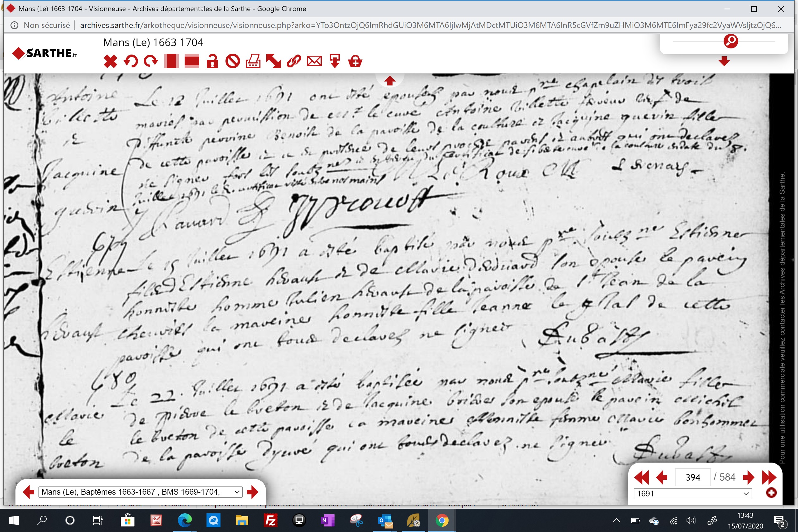
Task: Go to next page arrow
Action: click(748, 477)
